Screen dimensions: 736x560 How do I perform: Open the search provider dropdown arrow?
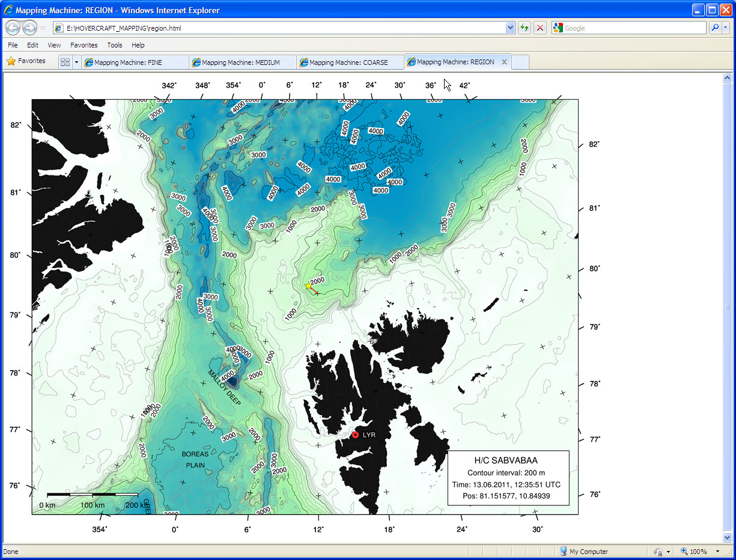725,28
